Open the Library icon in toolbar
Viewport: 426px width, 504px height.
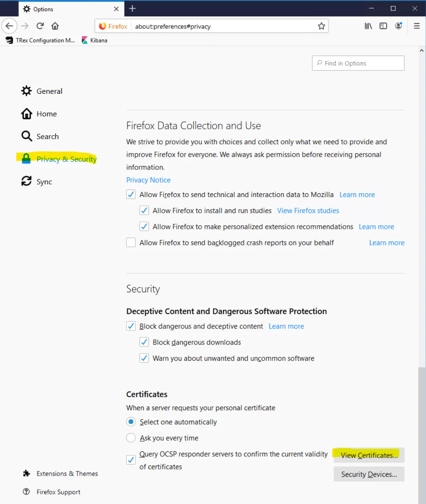tap(368, 26)
